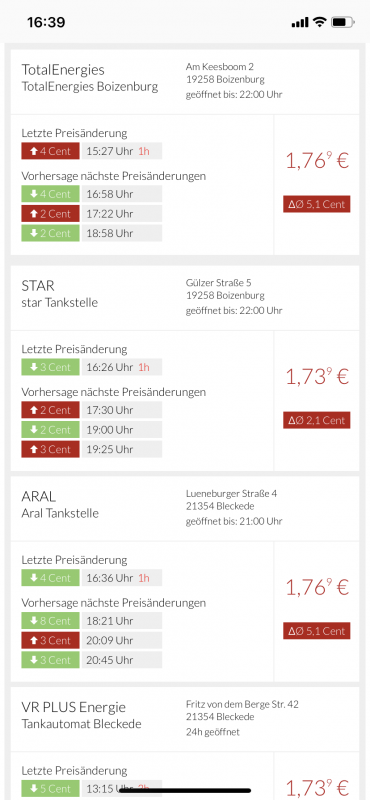This screenshot has width=370, height=800.
Task: Tap the 1,73 € price for STAR
Action: (317, 378)
